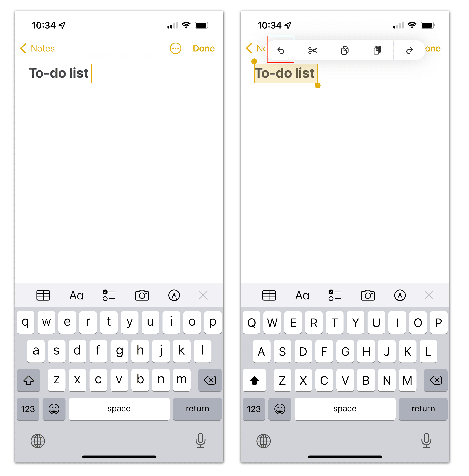Tap the more options button in Notes
Image resolution: width=469 pixels, height=476 pixels.
tap(175, 48)
